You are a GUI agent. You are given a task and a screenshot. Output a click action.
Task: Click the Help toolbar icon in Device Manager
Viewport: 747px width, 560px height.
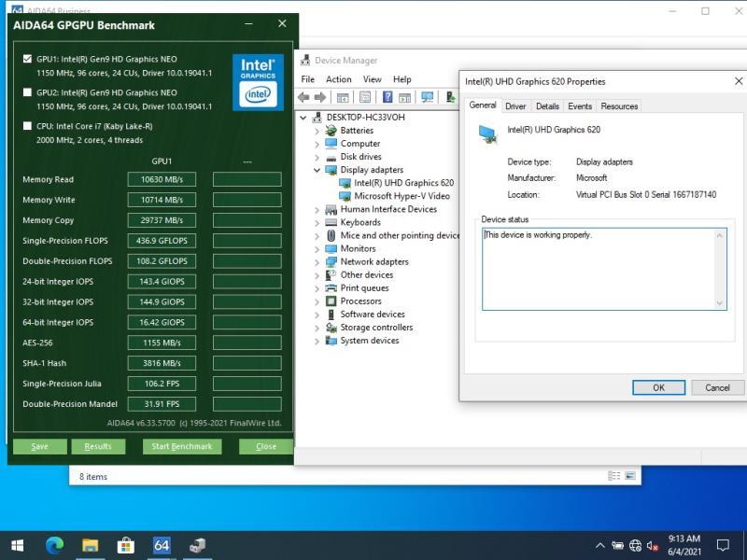(x=386, y=96)
